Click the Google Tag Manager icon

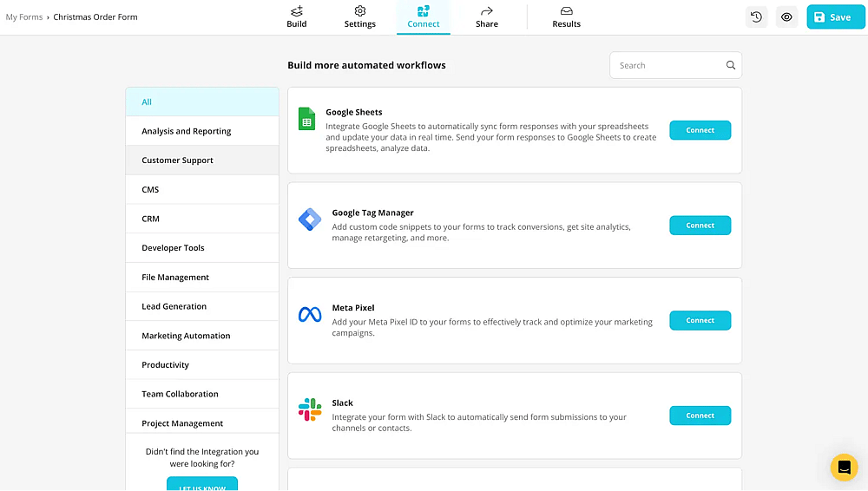tap(310, 219)
